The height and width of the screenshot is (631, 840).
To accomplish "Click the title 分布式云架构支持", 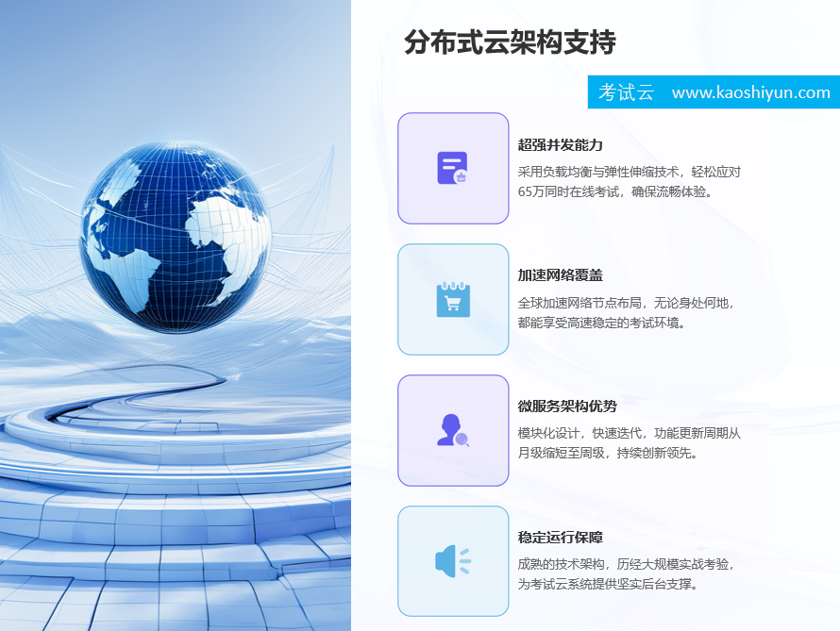I will pos(510,42).
